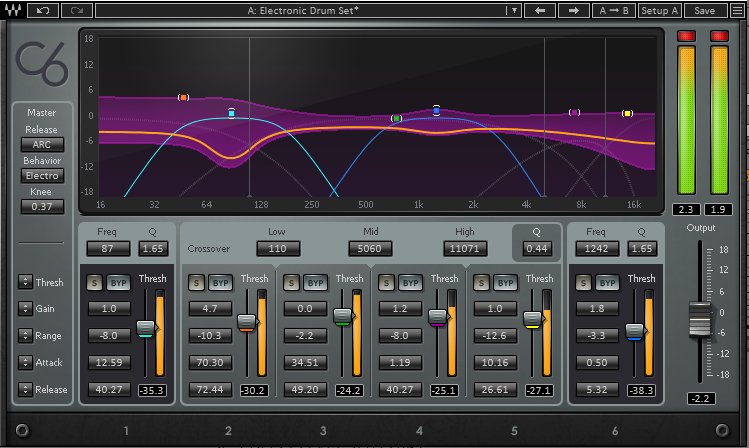Click the Mid crossover field 5060
Image resolution: width=749 pixels, height=448 pixels.
(x=370, y=248)
